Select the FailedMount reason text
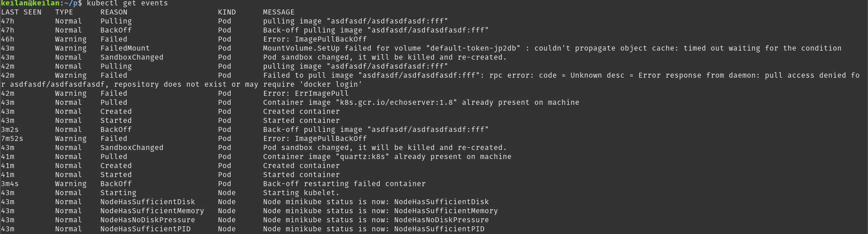Viewport: 868px width, 234px height. pyautogui.click(x=125, y=48)
